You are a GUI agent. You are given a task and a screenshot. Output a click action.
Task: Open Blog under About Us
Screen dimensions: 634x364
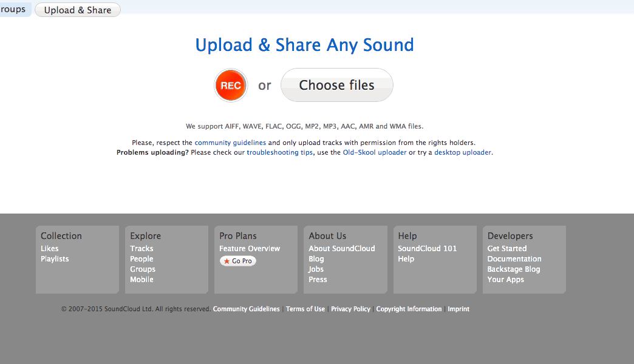[316, 259]
